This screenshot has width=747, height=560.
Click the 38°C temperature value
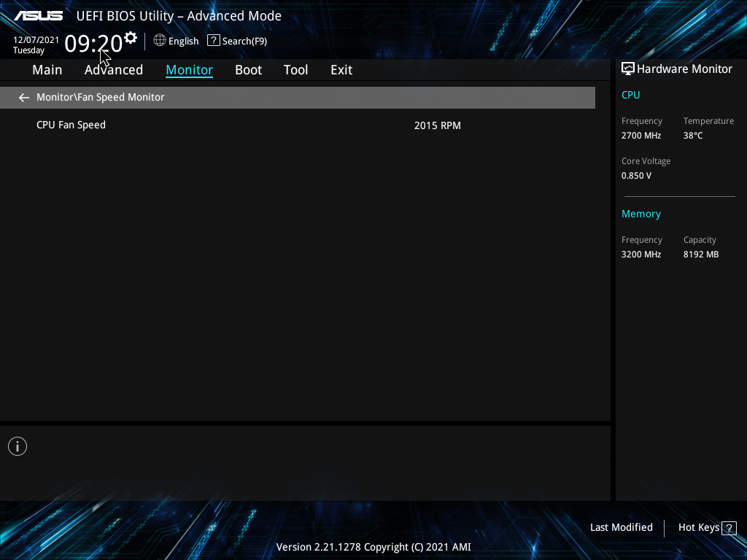tap(693, 136)
